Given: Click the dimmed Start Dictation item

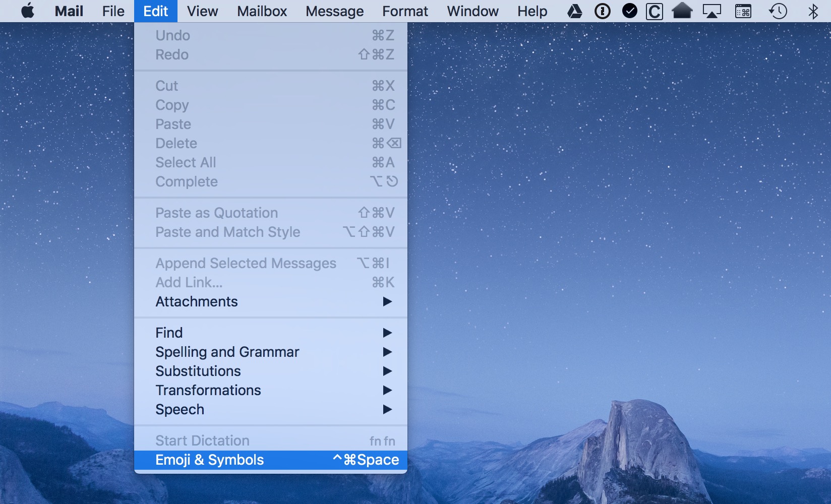Looking at the screenshot, I should pyautogui.click(x=271, y=440).
